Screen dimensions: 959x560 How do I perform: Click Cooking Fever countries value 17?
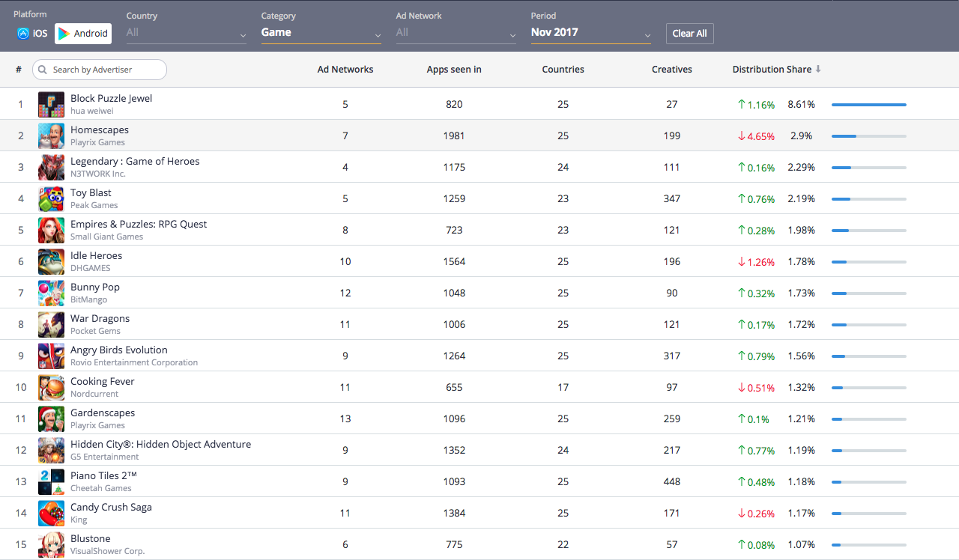(x=563, y=388)
